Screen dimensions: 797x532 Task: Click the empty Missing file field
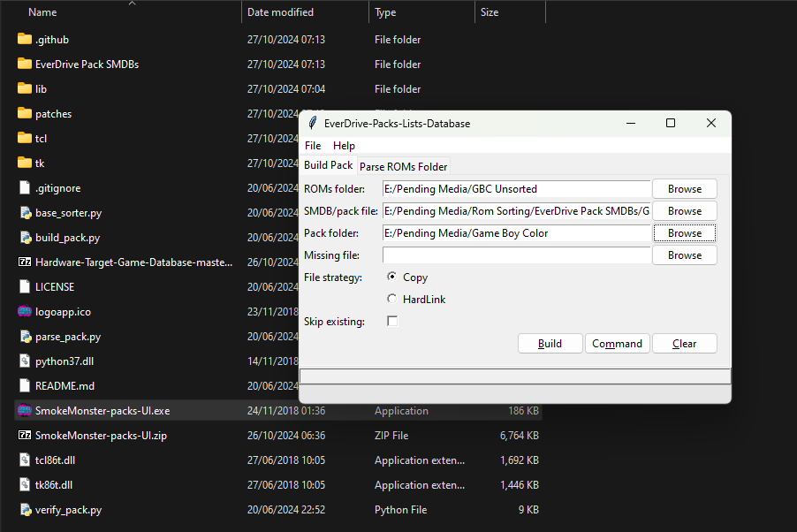tap(516, 255)
